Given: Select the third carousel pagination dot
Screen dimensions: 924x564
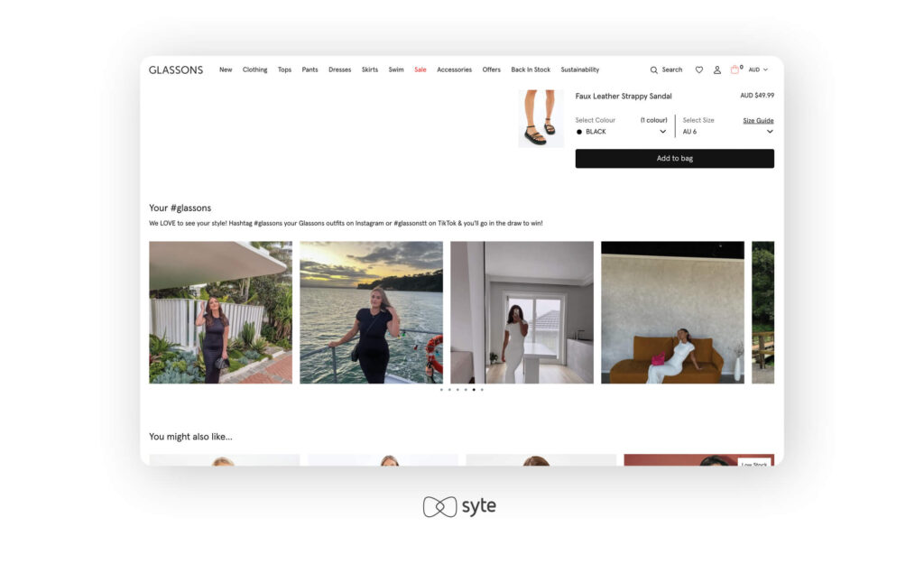Looking at the screenshot, I should tap(457, 390).
